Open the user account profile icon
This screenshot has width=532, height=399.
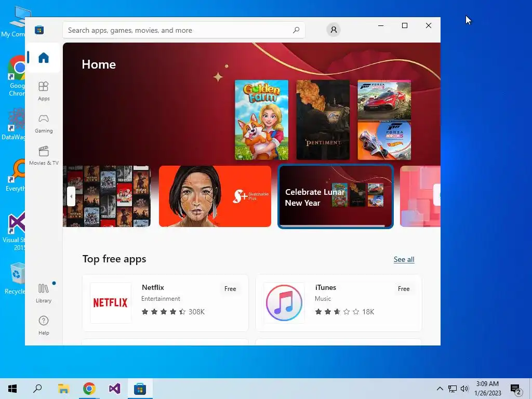tap(334, 30)
